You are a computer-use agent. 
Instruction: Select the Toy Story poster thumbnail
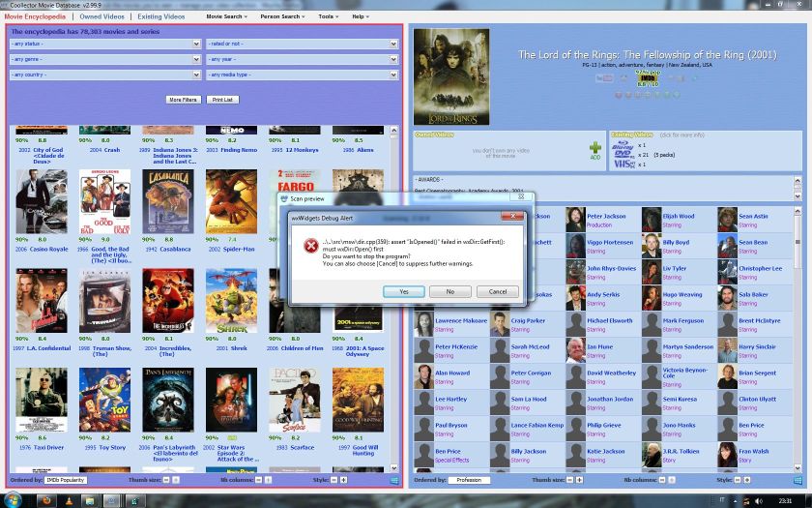point(104,401)
